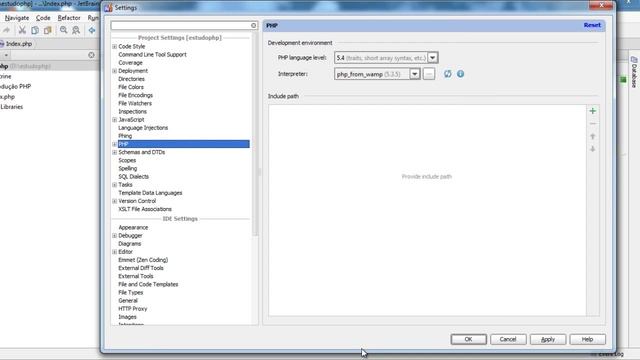640x360 pixels.
Task: Select Images settings item
Action: (x=127, y=317)
